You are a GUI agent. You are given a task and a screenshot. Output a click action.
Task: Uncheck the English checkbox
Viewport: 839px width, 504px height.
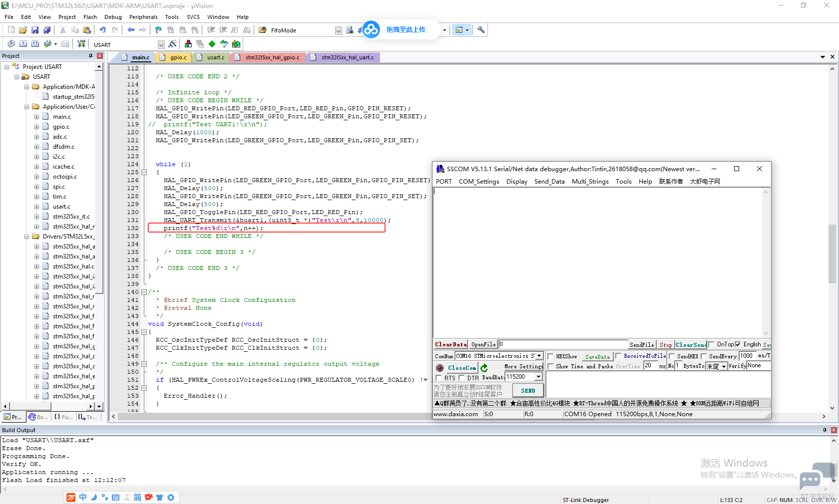point(738,344)
